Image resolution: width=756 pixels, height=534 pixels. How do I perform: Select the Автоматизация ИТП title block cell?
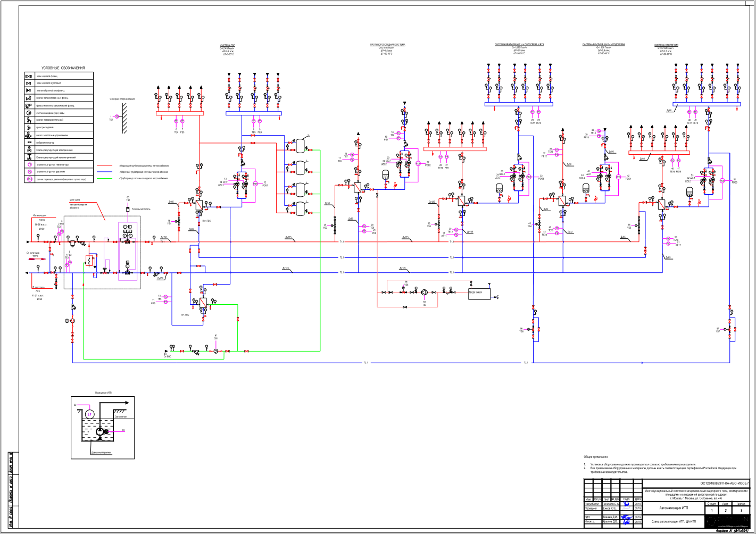[x=674, y=508]
